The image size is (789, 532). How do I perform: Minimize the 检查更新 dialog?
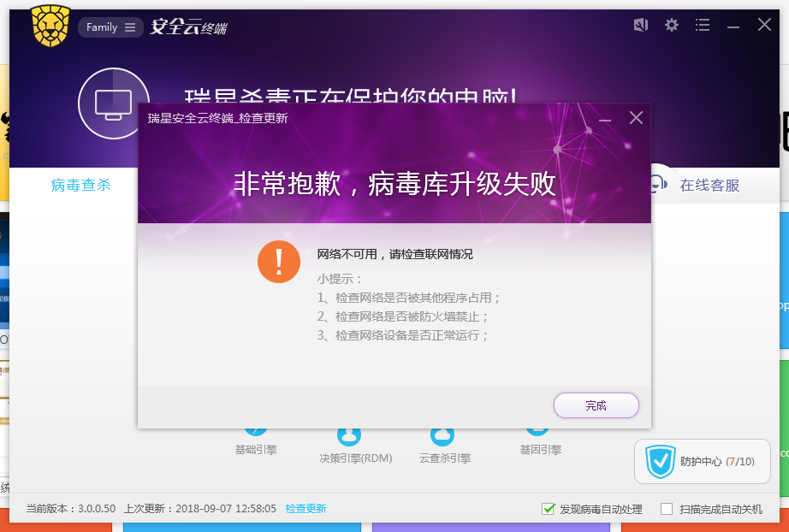[x=605, y=121]
